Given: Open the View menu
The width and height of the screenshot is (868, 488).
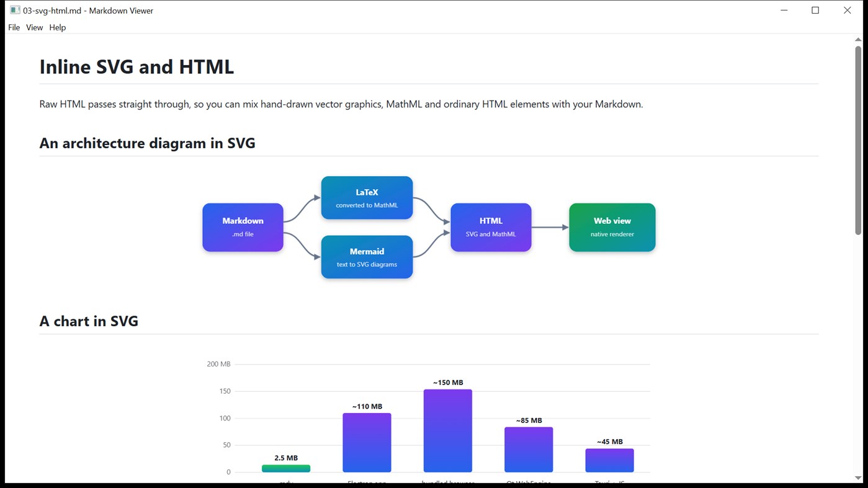Looking at the screenshot, I should (34, 27).
